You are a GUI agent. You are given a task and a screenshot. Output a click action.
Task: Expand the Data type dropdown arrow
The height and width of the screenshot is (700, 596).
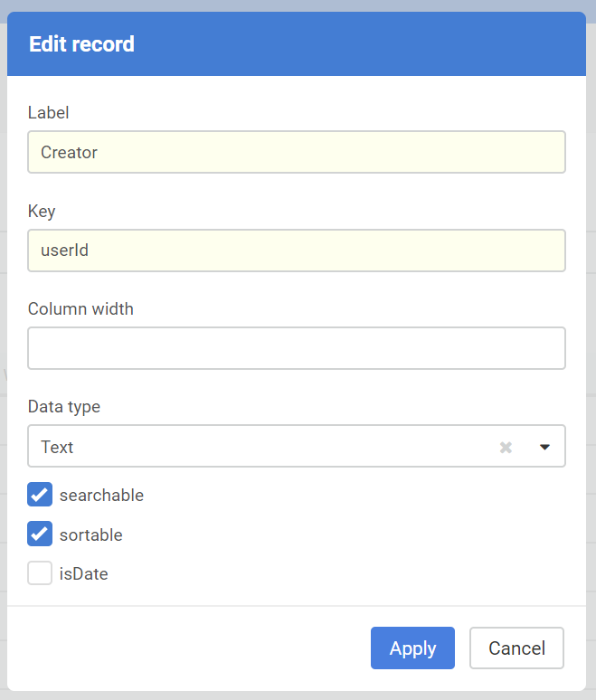pyautogui.click(x=544, y=447)
